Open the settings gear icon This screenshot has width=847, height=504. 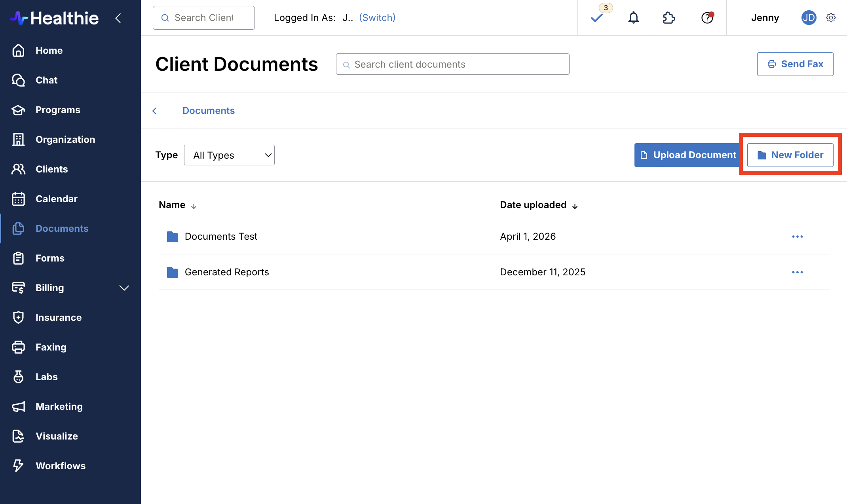pyautogui.click(x=831, y=18)
